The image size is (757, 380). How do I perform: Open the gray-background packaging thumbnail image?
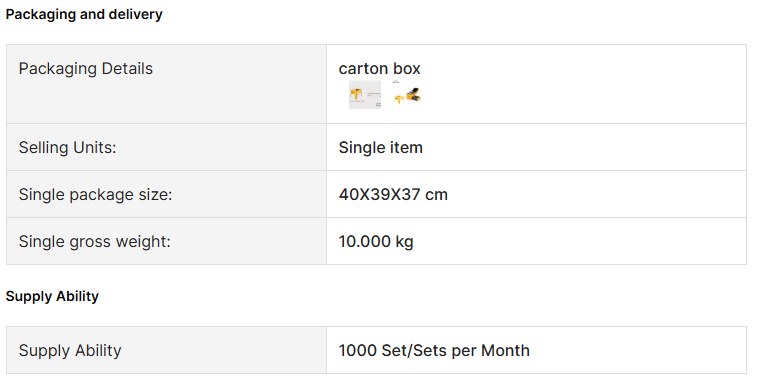coord(365,95)
